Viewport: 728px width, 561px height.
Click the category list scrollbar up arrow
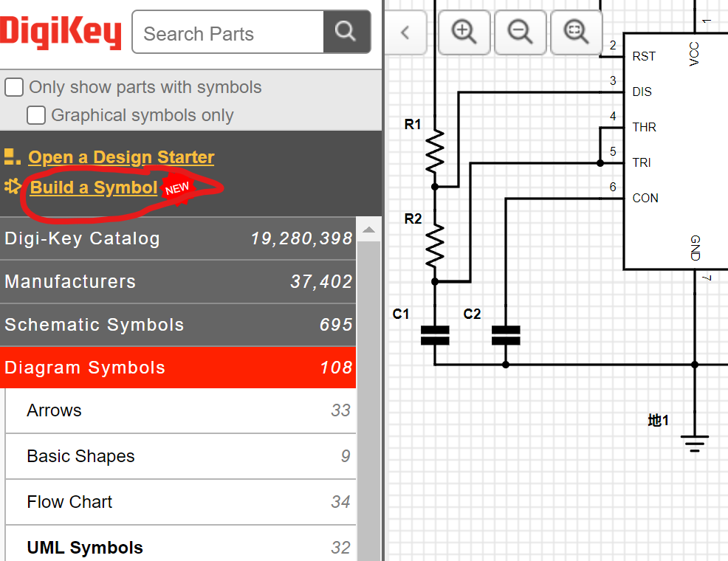368,230
